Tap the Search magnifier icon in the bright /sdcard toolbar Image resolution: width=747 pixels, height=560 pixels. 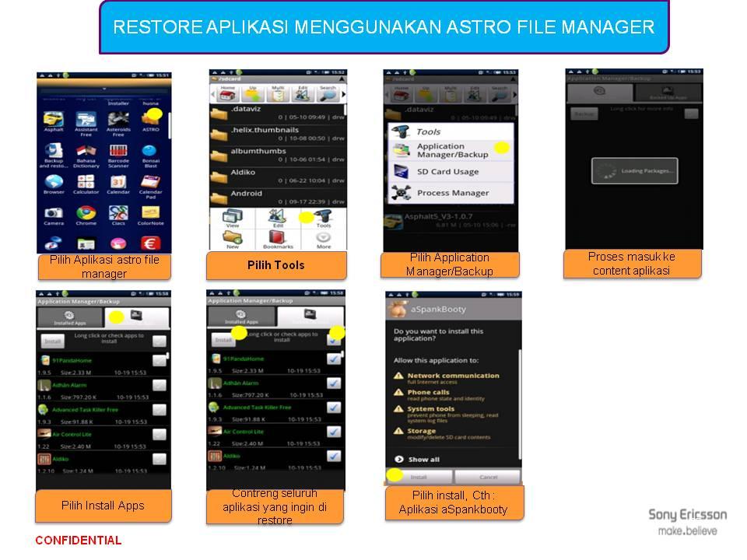pyautogui.click(x=328, y=94)
